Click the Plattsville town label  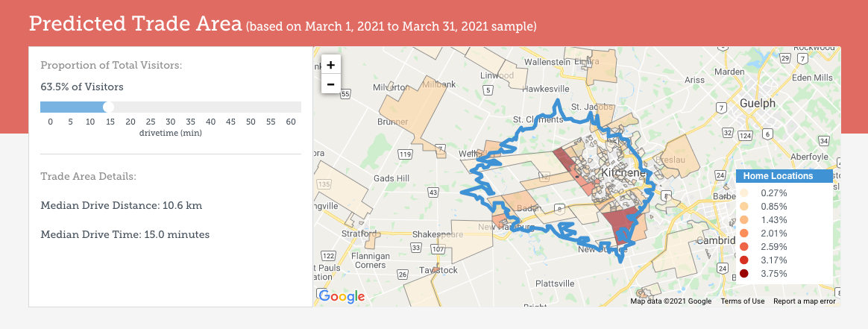[x=555, y=283]
